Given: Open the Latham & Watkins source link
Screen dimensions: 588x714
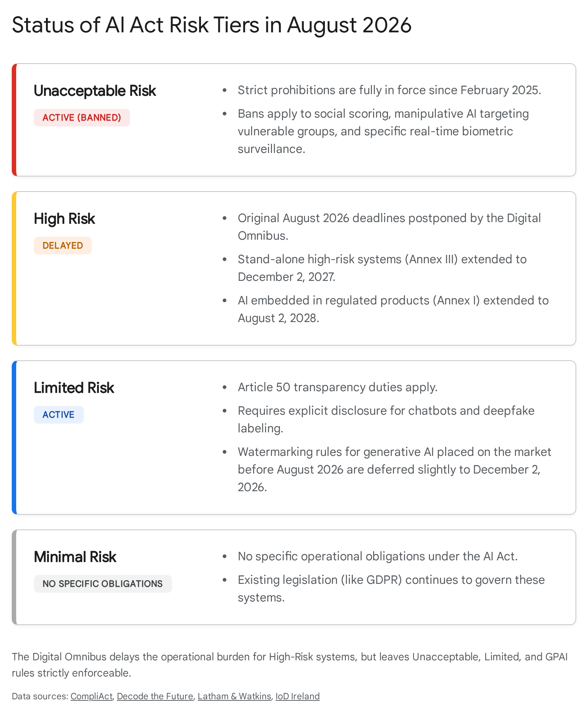Looking at the screenshot, I should pos(234,696).
